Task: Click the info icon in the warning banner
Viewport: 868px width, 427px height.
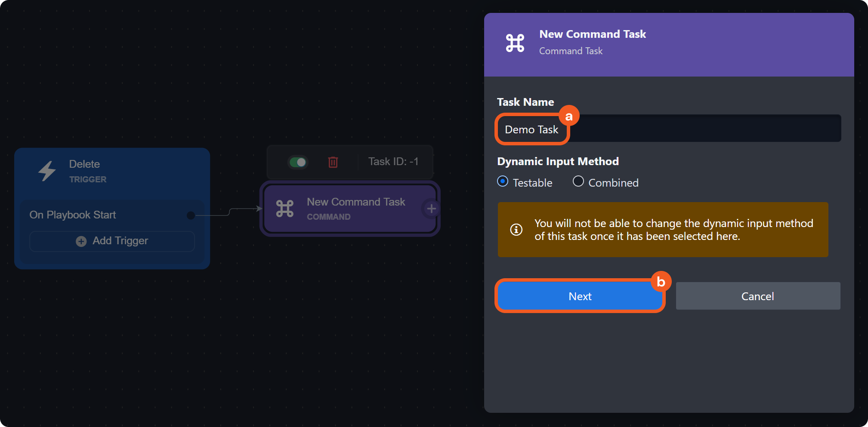Action: (516, 230)
